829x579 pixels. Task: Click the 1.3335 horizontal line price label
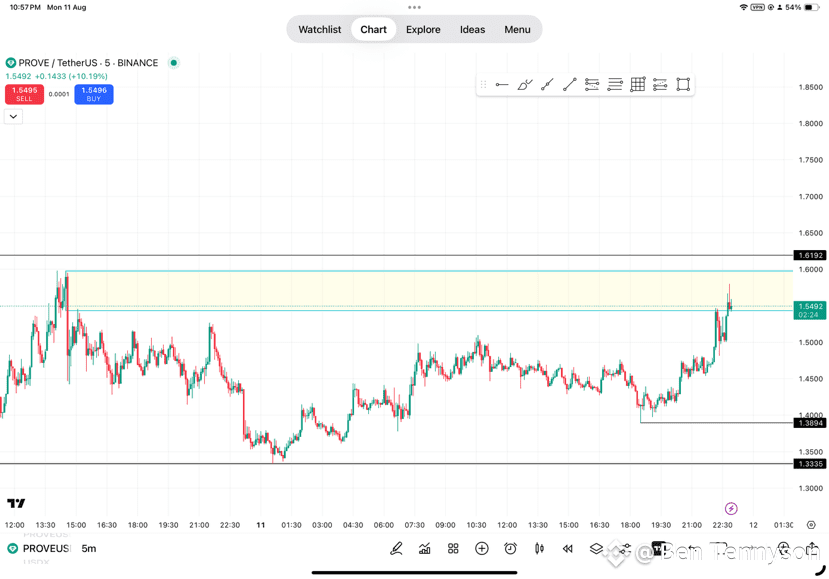point(810,464)
